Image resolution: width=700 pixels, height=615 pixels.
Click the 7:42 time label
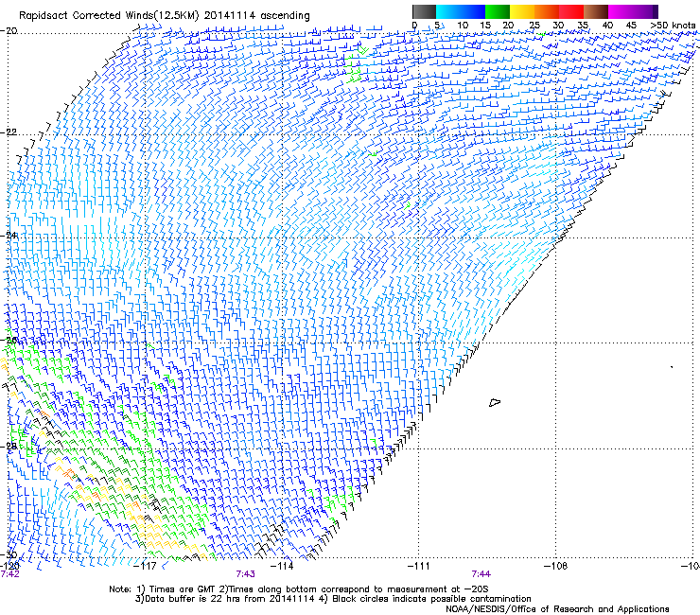tap(9, 574)
